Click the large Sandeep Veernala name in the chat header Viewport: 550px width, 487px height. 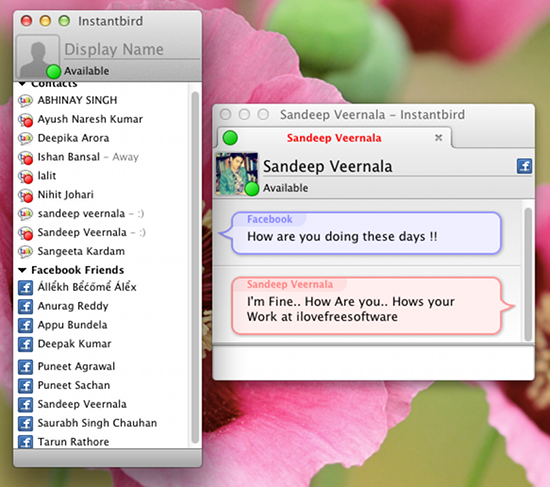pos(328,166)
